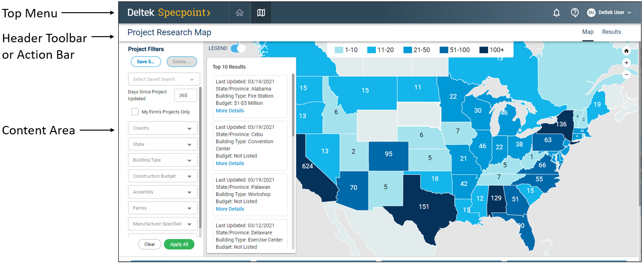The height and width of the screenshot is (264, 644).
Task: Check My Firm's Projects Only box
Action: pos(135,112)
